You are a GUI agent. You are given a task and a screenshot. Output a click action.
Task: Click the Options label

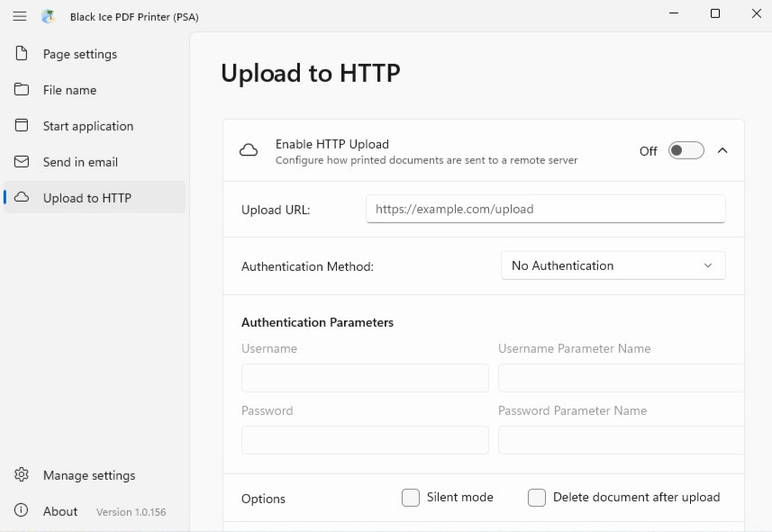(x=263, y=499)
